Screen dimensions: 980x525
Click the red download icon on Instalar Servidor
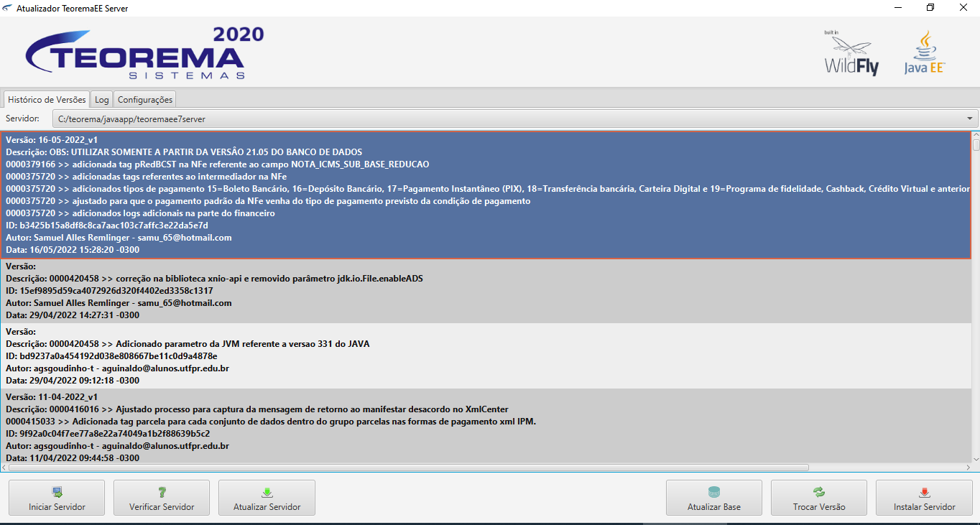pos(924,492)
